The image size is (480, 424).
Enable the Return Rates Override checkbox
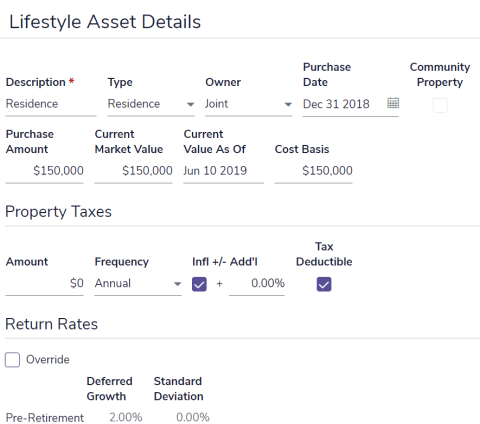tap(12, 360)
